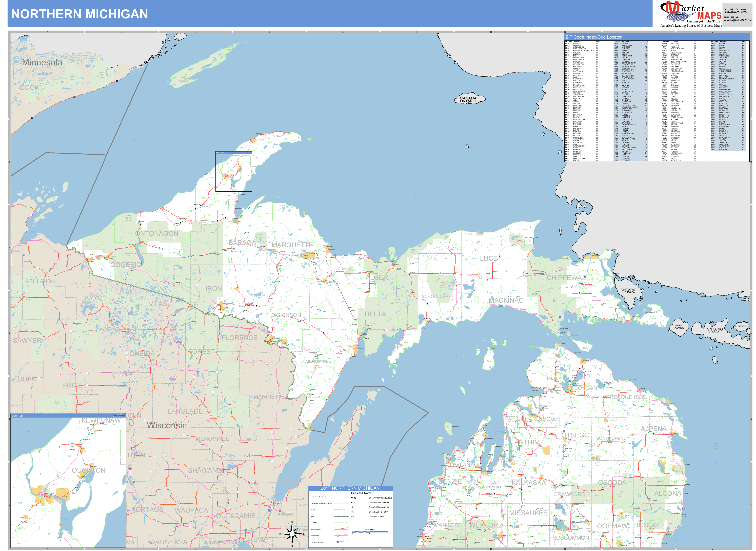Click the Interstate Highways shield symbol in legend
This screenshot has width=756, height=551.
[x=338, y=542]
